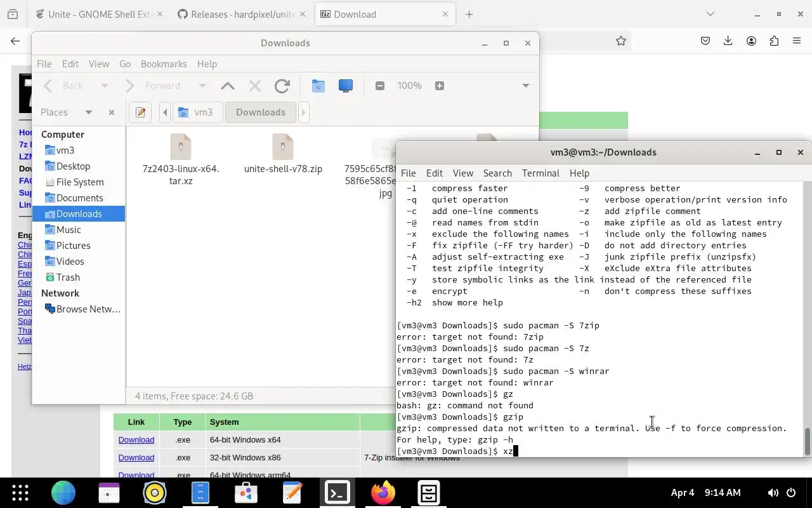Switch to the terminal from taskbar

coord(337,493)
